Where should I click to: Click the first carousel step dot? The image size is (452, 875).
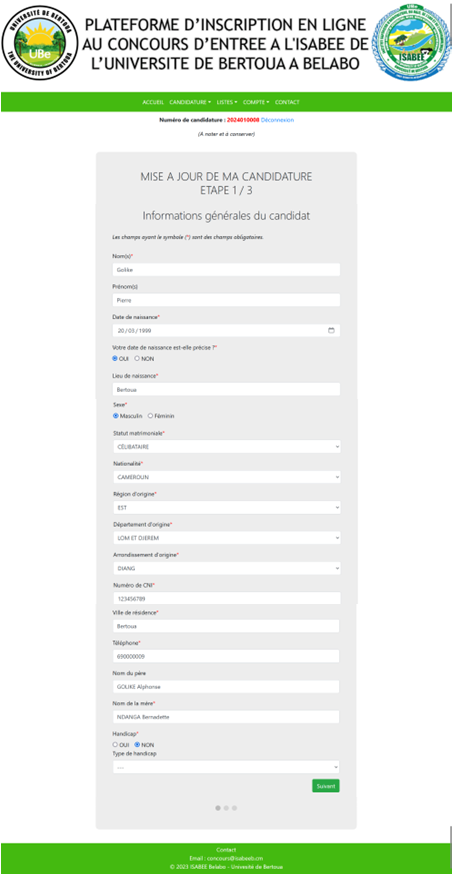pyautogui.click(x=218, y=807)
